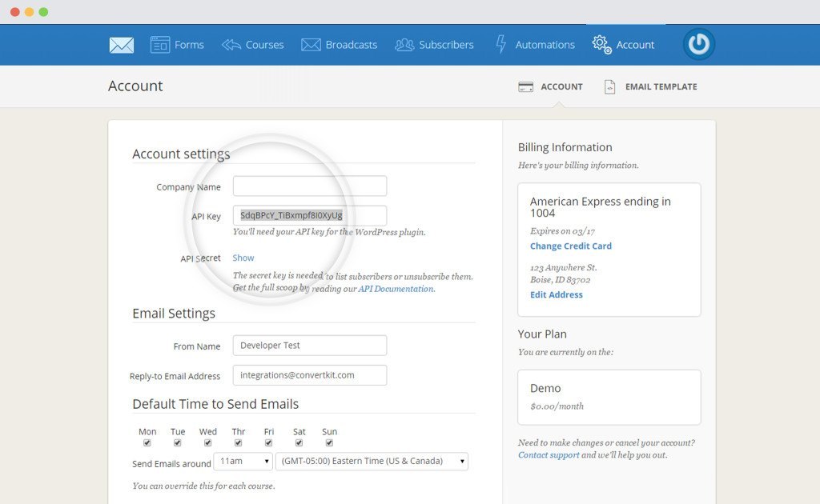Open the 11am send time dropdown
Image resolution: width=820 pixels, height=504 pixels.
point(243,460)
